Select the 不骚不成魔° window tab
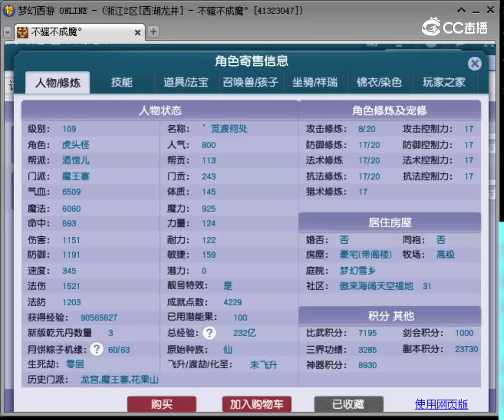 tap(80, 32)
